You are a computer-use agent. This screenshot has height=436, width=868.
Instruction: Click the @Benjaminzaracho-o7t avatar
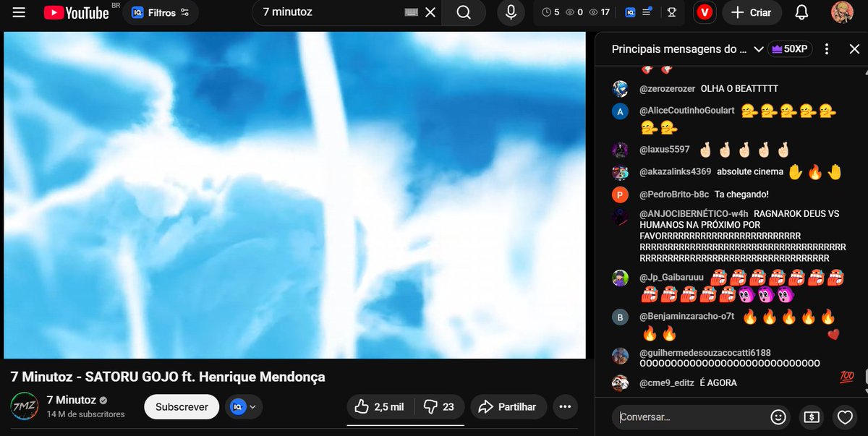pyautogui.click(x=620, y=317)
